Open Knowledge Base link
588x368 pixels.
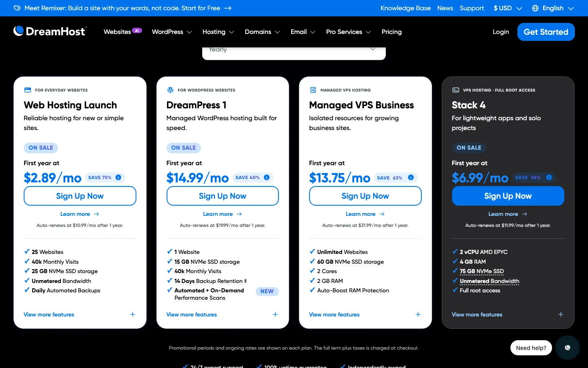[x=405, y=8]
